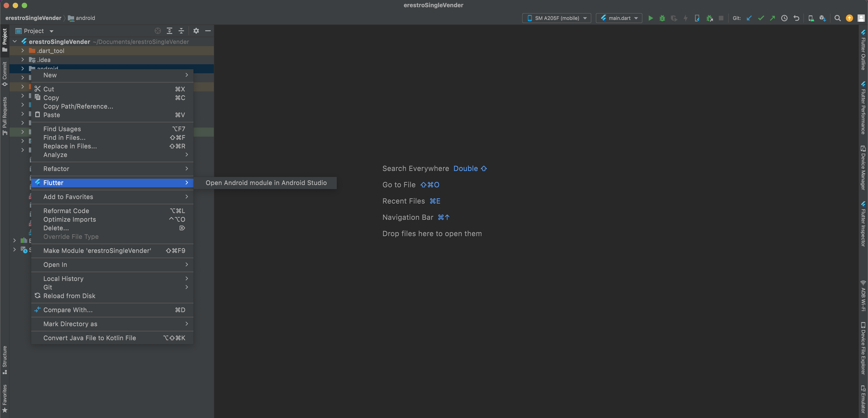The width and height of the screenshot is (868, 418).
Task: Select Optimize Imports menu item
Action: coord(112,219)
